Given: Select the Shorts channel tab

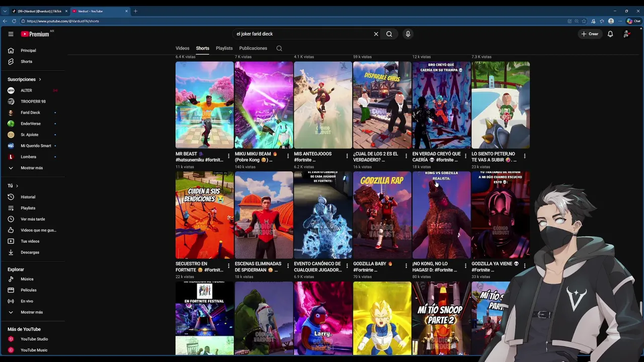Looking at the screenshot, I should click(203, 48).
